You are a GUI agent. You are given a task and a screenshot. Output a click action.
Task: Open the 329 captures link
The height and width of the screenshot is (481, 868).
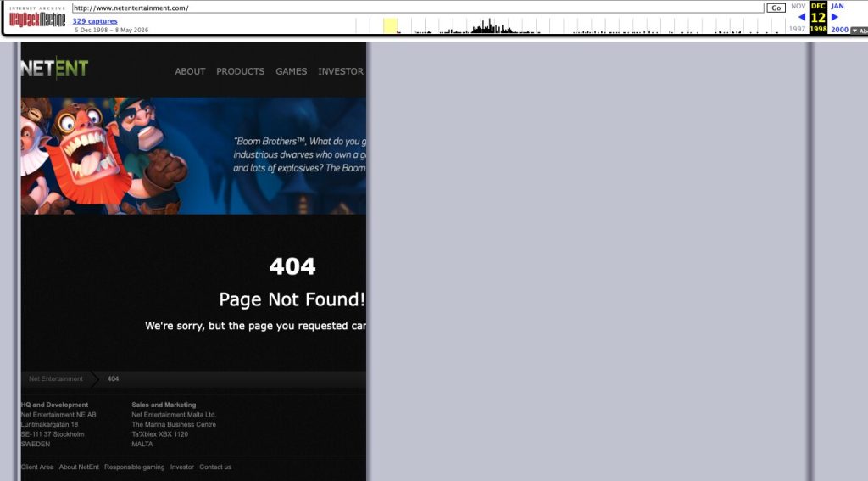pyautogui.click(x=95, y=21)
